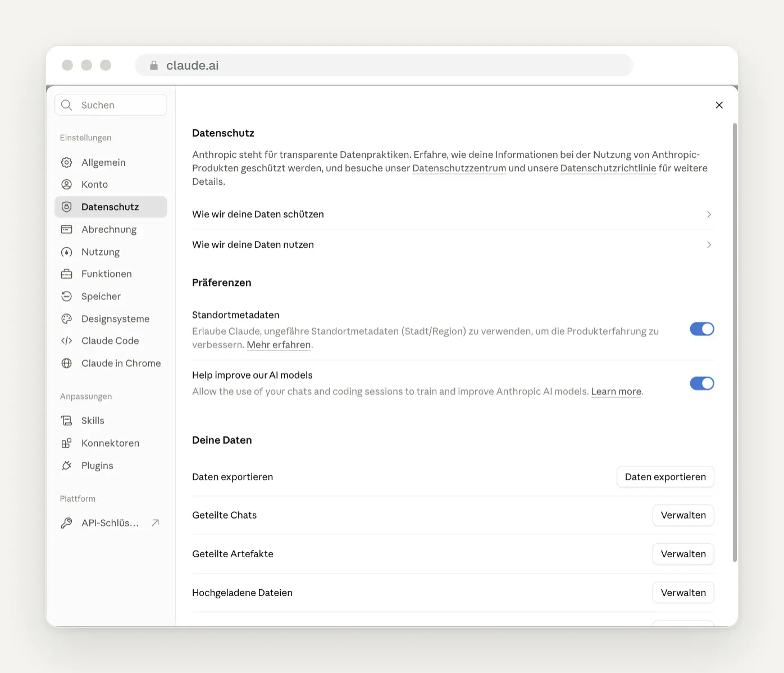Click Verwalten for Hochgeladene Dateien

683,593
